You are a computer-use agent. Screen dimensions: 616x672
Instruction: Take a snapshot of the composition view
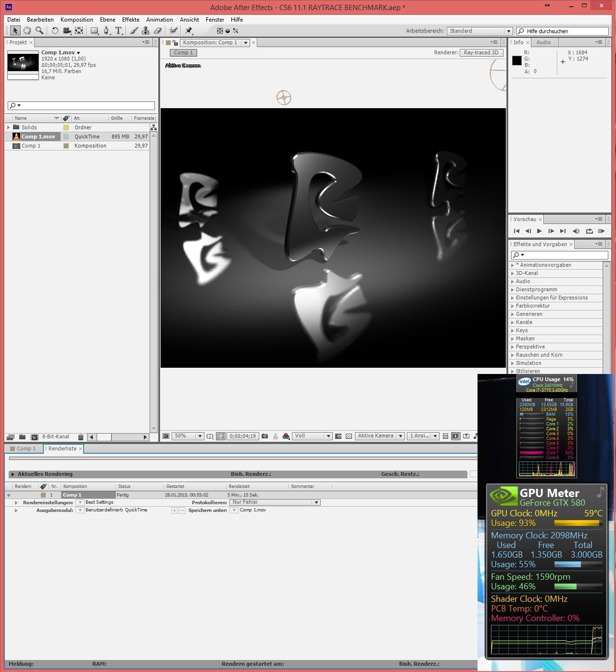coord(265,436)
